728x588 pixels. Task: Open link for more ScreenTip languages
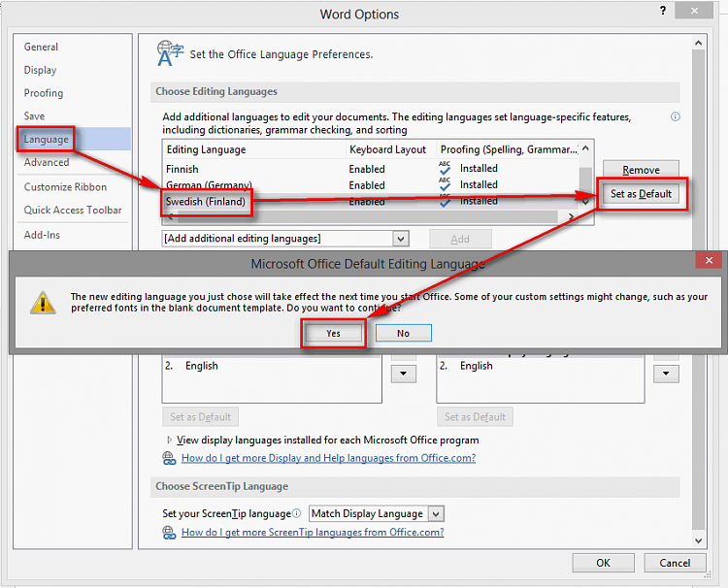[x=313, y=533]
